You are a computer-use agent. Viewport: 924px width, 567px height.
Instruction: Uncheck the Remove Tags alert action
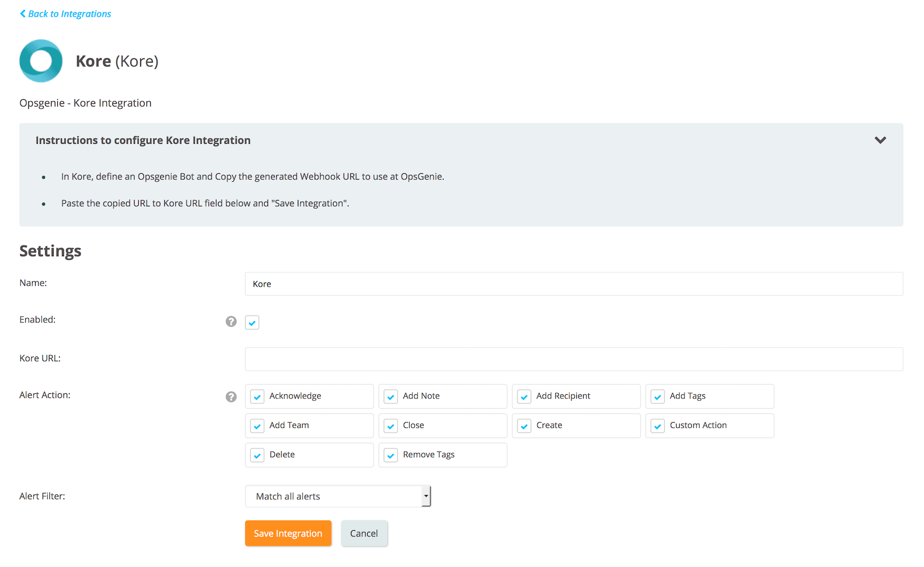(x=391, y=455)
